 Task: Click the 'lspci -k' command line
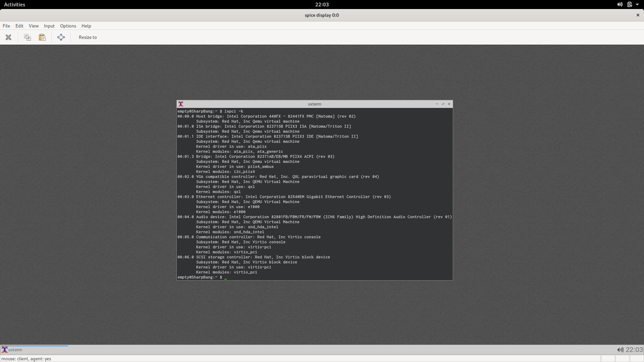[x=210, y=111]
